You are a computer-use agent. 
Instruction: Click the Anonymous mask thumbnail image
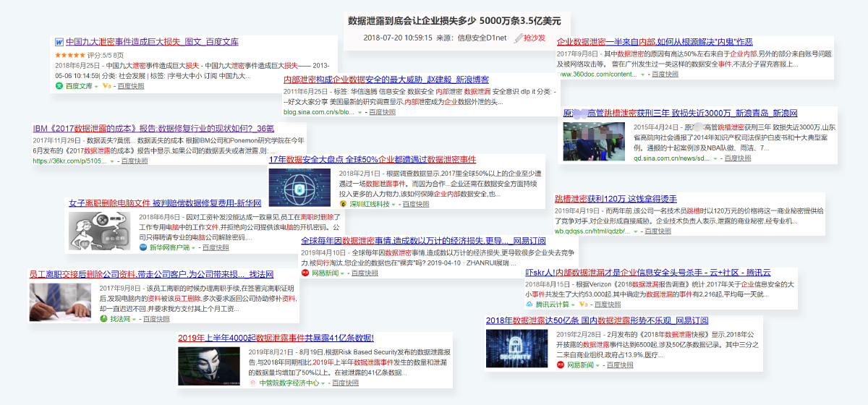click(x=207, y=366)
